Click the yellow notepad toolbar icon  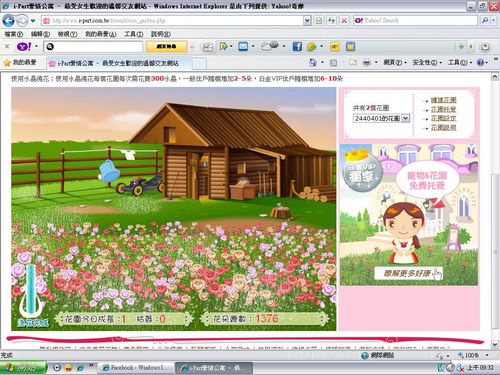click(x=351, y=46)
